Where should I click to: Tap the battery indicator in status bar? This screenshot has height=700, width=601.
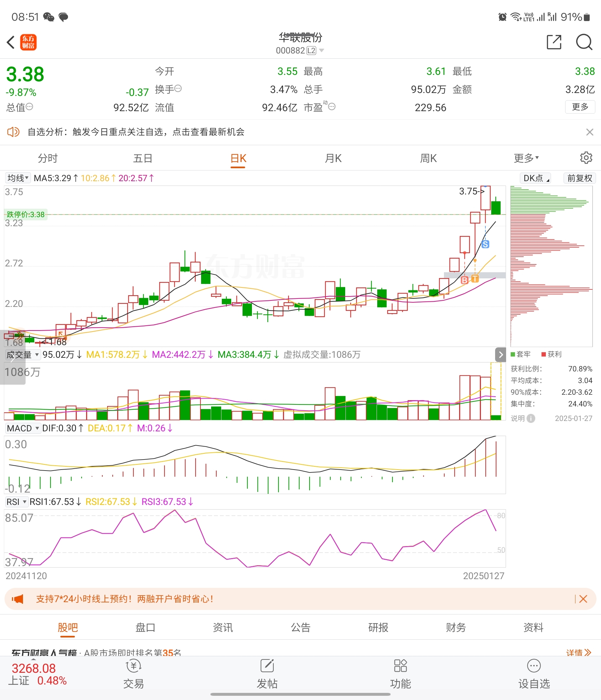(x=587, y=17)
